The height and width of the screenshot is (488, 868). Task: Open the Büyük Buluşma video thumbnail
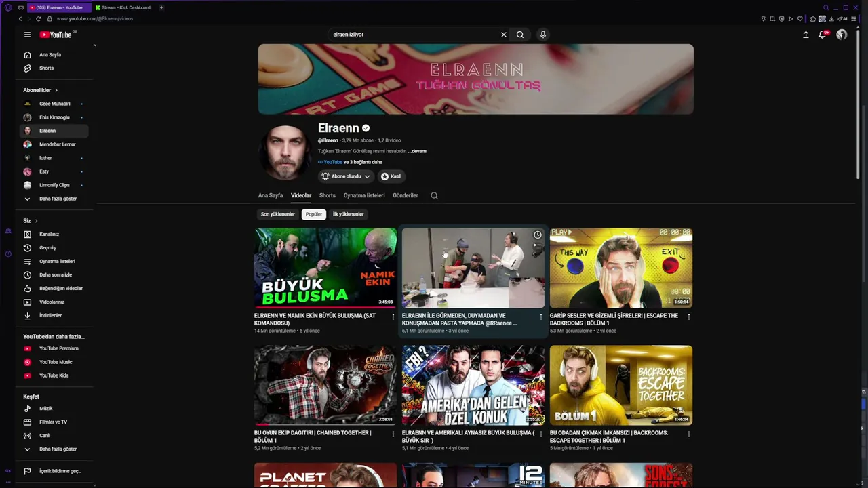tap(325, 268)
